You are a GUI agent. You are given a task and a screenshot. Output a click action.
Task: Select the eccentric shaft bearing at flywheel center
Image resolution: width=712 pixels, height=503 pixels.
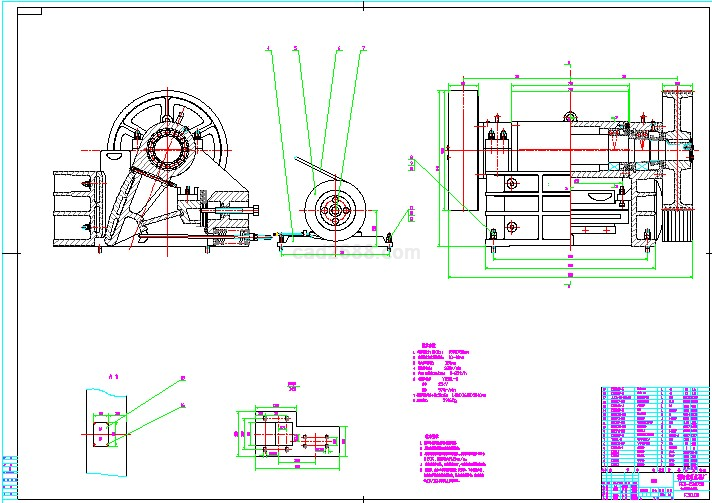click(168, 152)
